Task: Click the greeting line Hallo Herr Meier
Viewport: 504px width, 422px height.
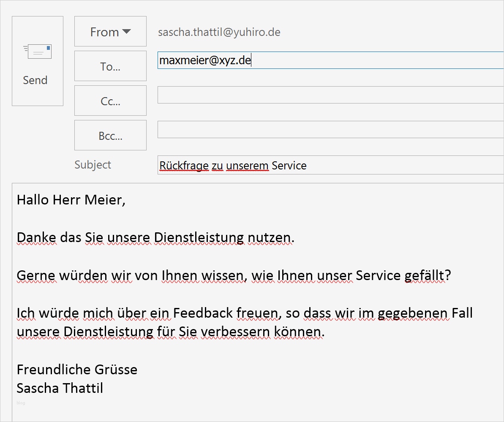Action: point(71,200)
